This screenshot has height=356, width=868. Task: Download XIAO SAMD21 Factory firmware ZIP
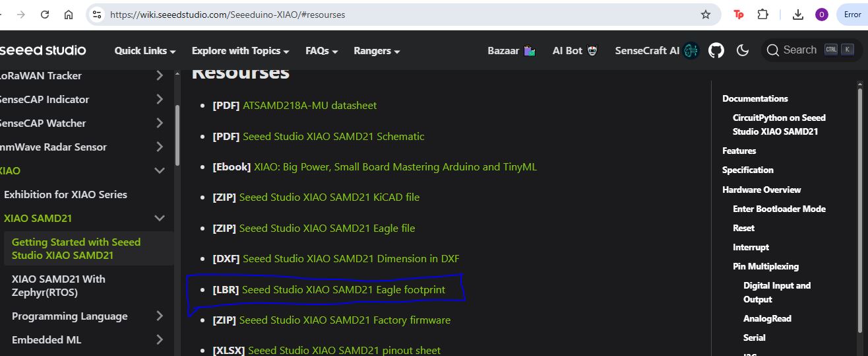click(x=345, y=320)
